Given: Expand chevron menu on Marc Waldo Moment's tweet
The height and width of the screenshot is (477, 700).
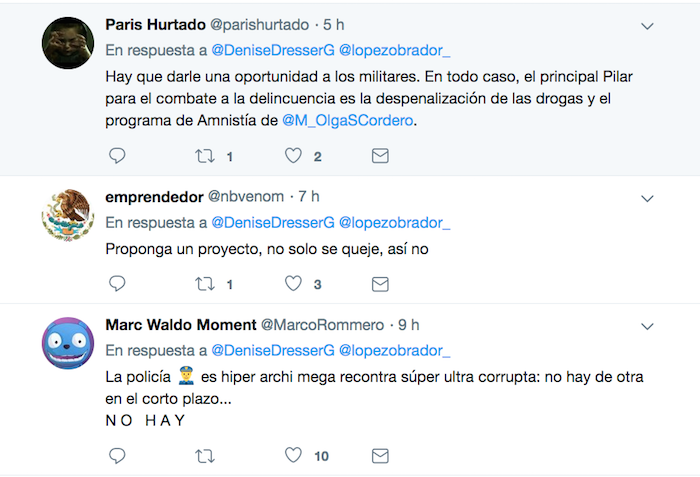Looking at the screenshot, I should (647, 326).
